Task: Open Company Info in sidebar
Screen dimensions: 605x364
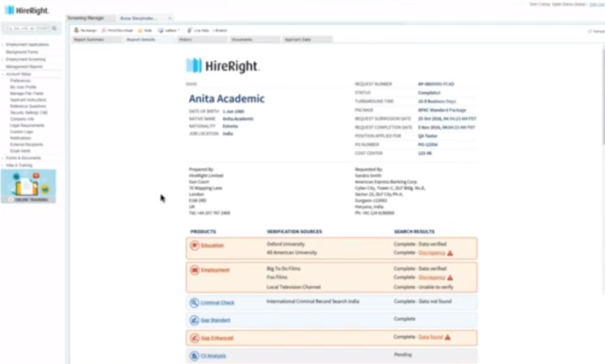Action: point(22,119)
